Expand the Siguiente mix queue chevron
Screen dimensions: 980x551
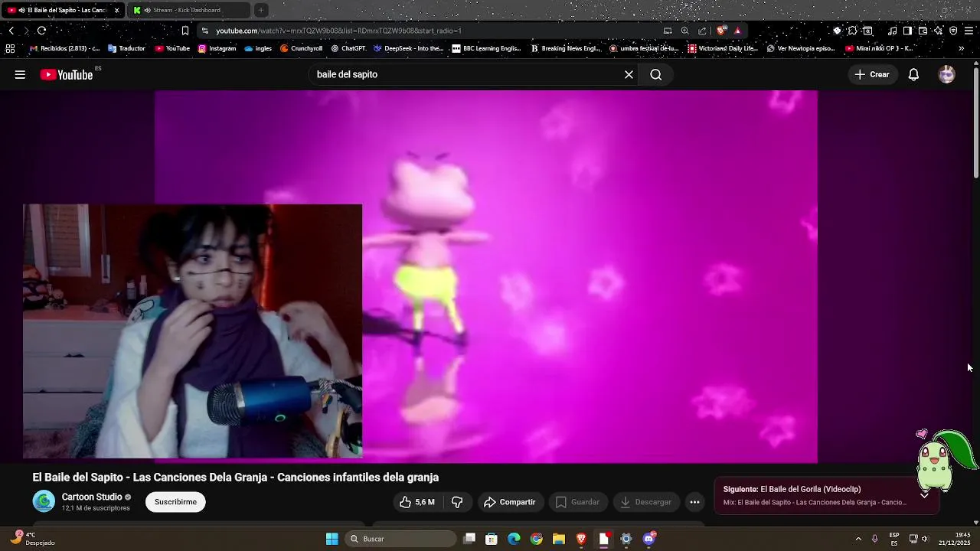(x=924, y=495)
